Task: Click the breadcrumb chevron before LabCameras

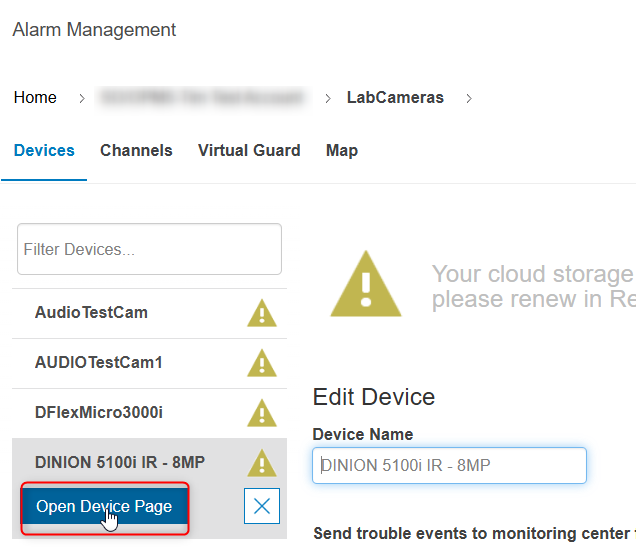Action: coord(328,98)
